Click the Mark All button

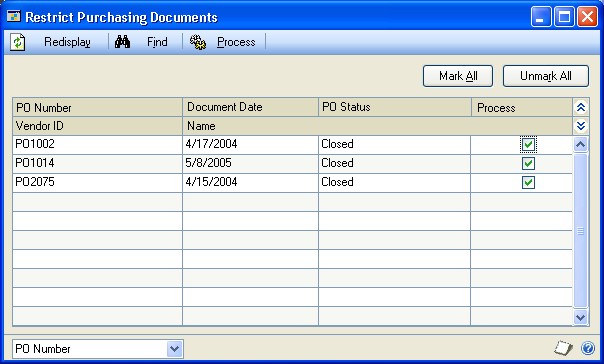pyautogui.click(x=458, y=76)
